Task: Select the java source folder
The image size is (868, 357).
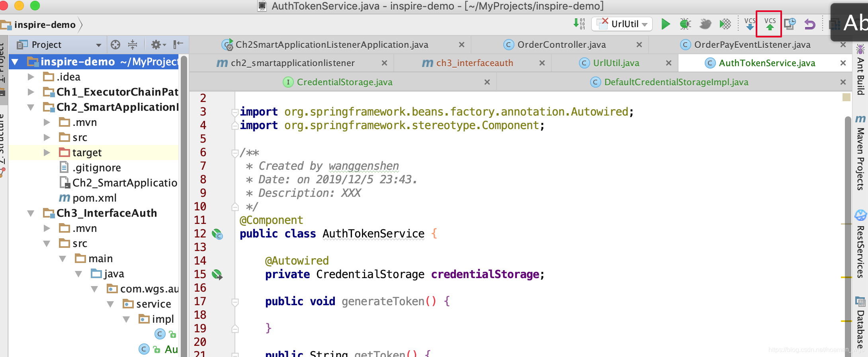Action: coord(108,274)
